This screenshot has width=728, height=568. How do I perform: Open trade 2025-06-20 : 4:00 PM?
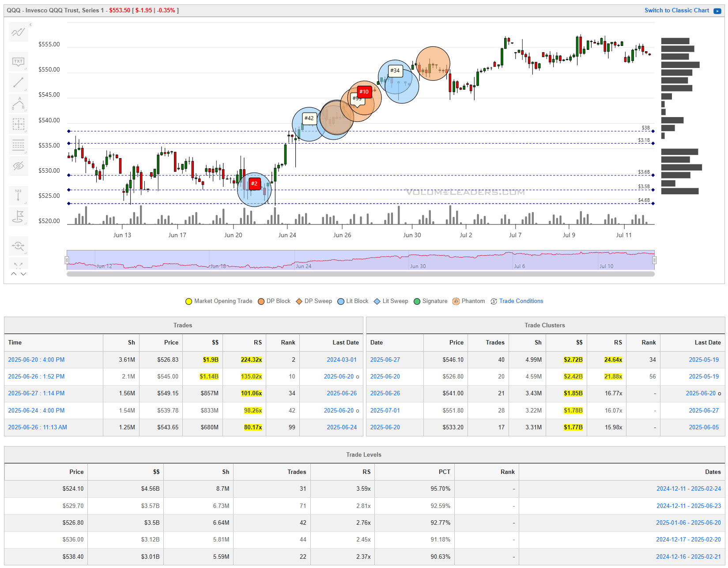(36, 360)
